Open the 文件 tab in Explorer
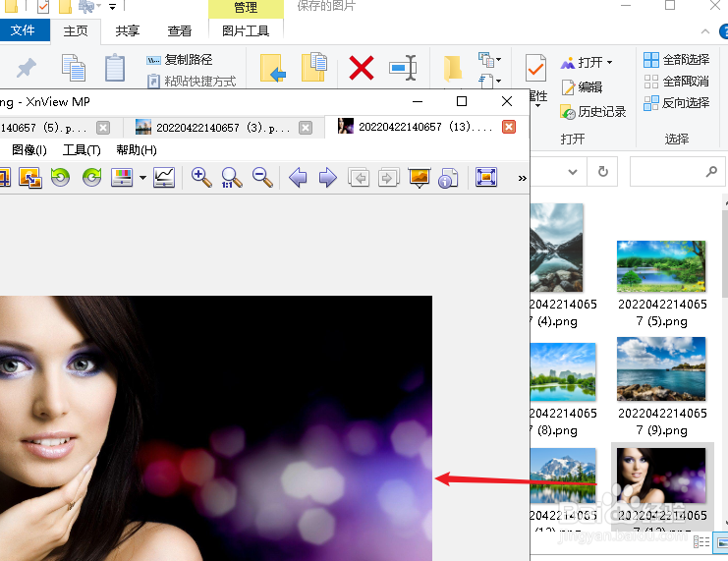The width and height of the screenshot is (728, 561). [24, 30]
